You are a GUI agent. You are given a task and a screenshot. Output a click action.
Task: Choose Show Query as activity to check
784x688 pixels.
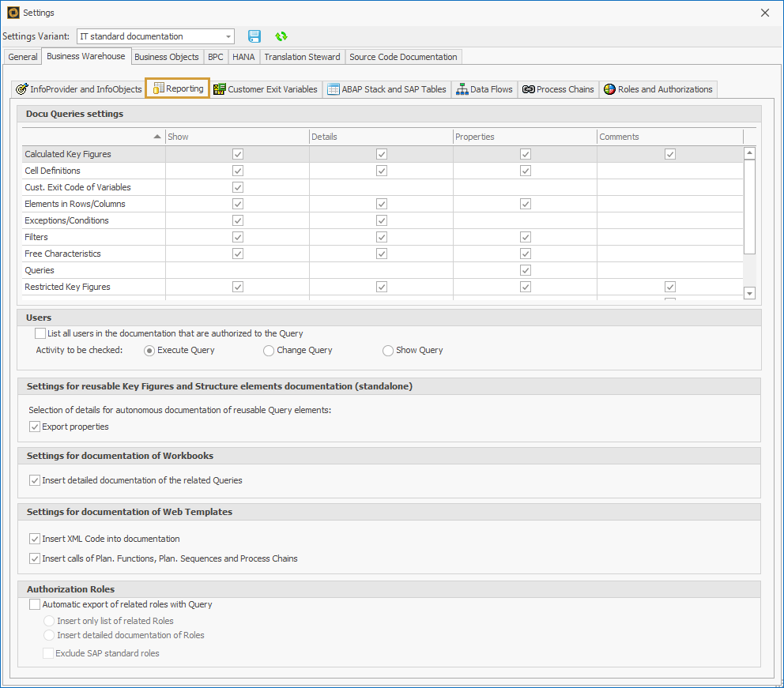tap(387, 350)
